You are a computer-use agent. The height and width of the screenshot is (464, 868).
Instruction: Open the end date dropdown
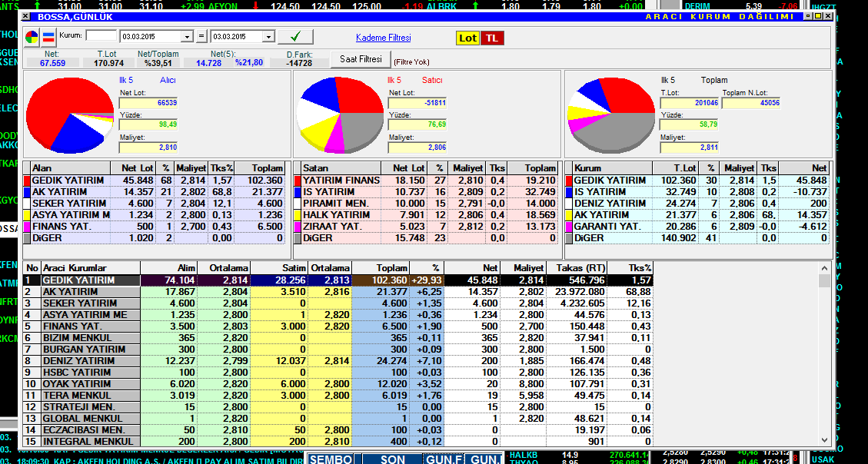coord(268,37)
